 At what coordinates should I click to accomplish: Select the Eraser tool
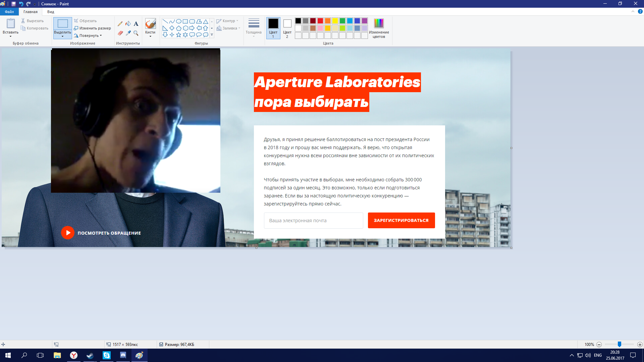click(120, 33)
